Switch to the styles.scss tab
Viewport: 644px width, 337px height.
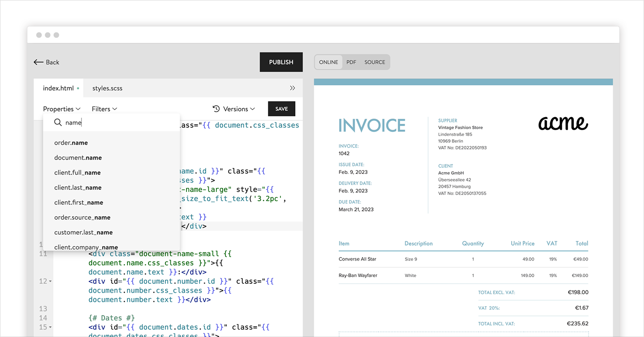pos(107,88)
